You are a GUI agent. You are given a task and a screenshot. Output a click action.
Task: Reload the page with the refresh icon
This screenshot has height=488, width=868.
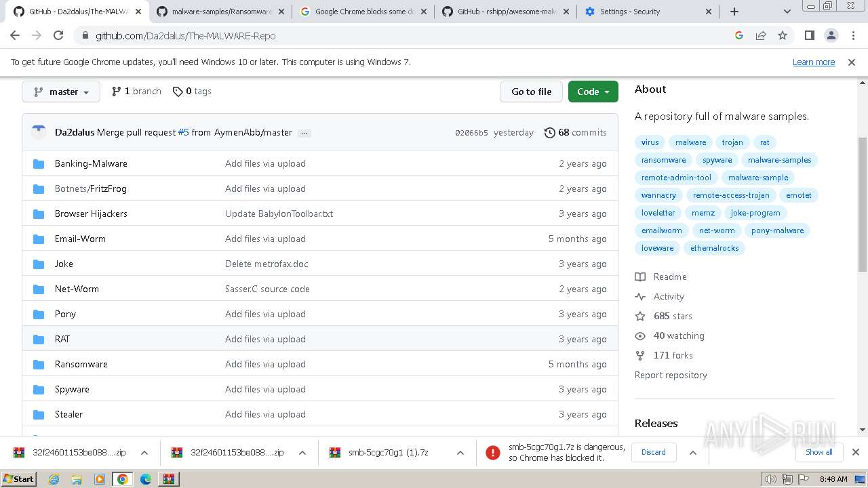[x=58, y=36]
